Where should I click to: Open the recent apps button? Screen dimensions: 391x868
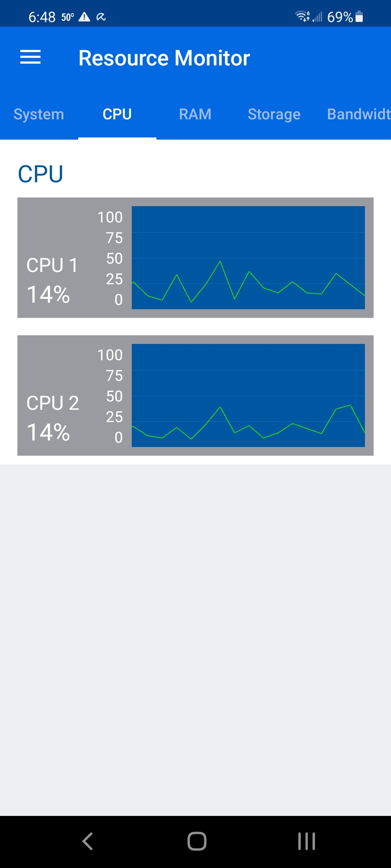coord(307,841)
